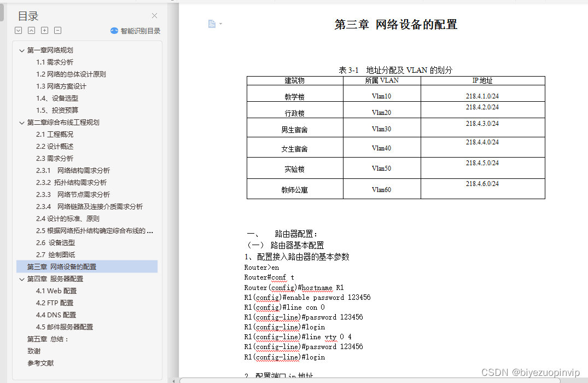Go to 第一章网络规划 in the outline
The height and width of the screenshot is (383, 588).
tap(50, 50)
